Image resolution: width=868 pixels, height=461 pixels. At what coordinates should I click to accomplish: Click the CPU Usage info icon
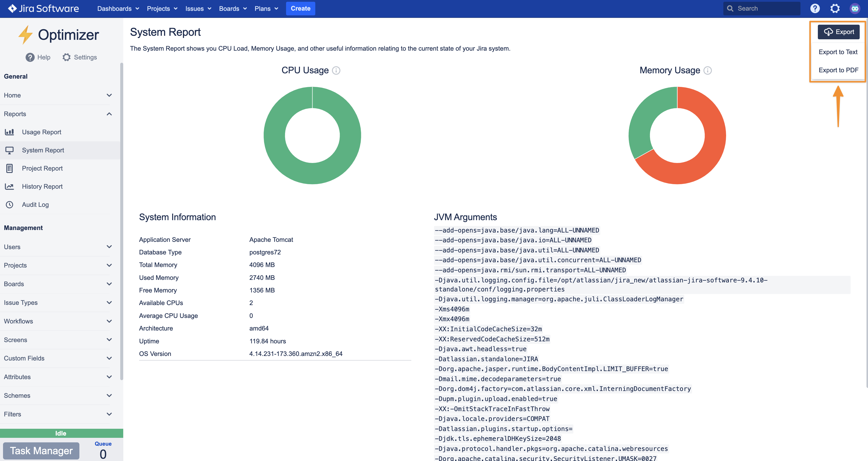coord(336,70)
